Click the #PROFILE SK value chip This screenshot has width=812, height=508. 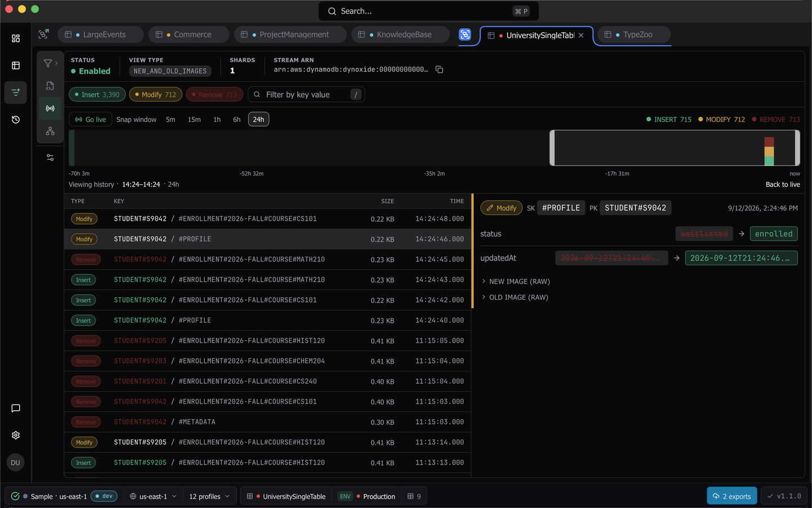coord(561,208)
